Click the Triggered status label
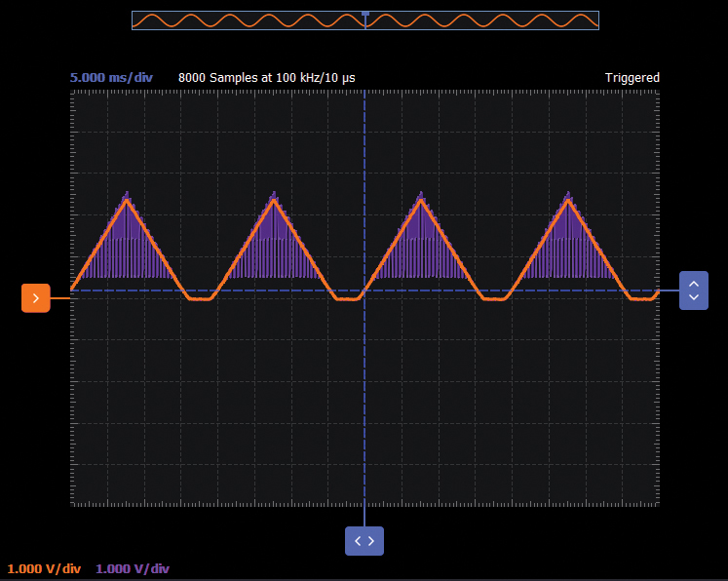Screen dimensions: 728x581 tap(632, 78)
